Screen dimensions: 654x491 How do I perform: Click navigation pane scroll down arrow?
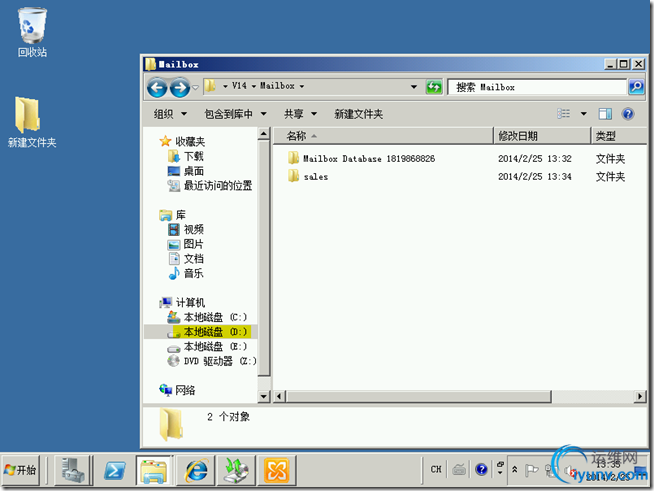(x=264, y=396)
